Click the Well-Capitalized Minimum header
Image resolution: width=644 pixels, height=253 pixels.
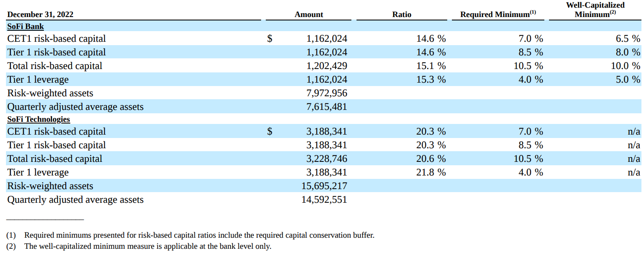595,9
